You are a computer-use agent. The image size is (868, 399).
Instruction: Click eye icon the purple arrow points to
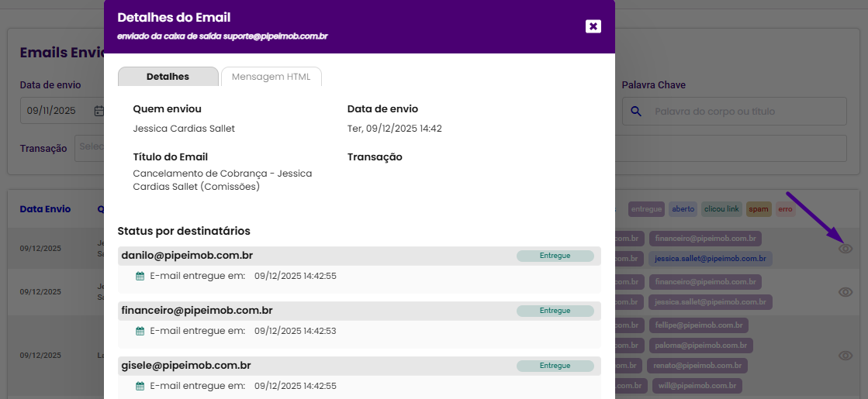tap(846, 249)
